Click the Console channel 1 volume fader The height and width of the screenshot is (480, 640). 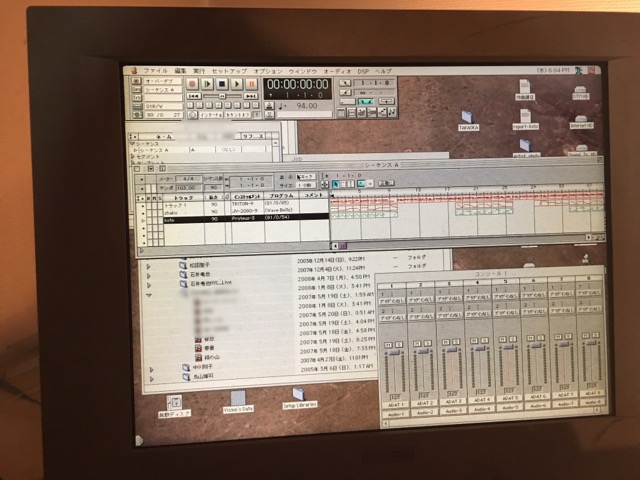(394, 353)
